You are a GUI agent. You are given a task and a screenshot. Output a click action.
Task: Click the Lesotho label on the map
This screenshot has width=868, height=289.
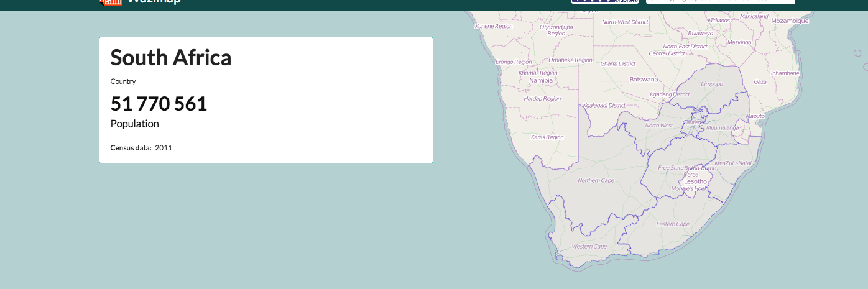coord(695,181)
